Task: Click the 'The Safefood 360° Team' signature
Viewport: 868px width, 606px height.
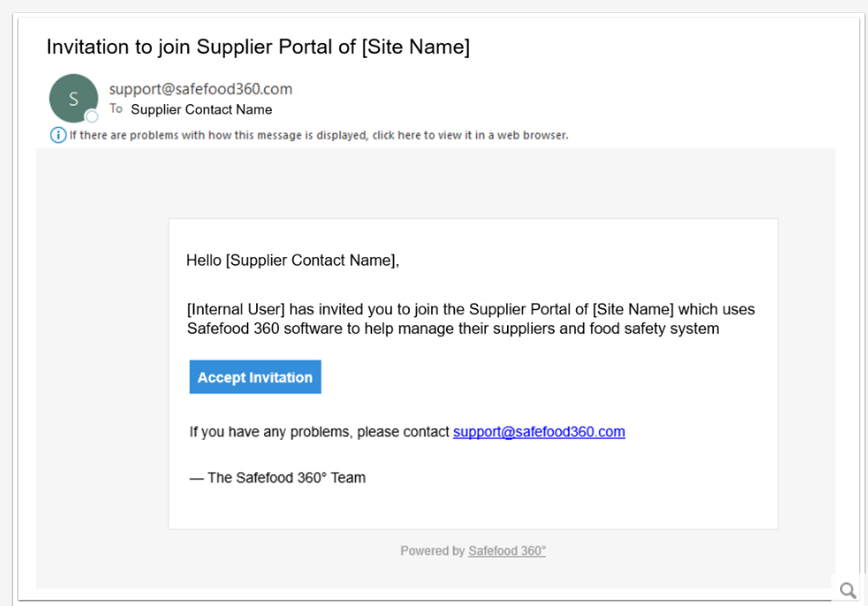Action: pos(278,478)
